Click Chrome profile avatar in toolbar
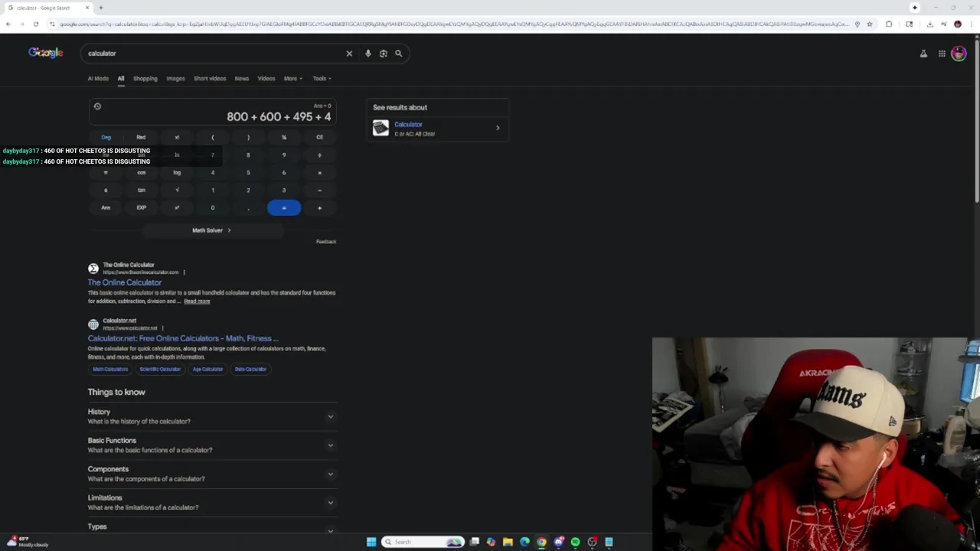Screen dimensions: 980x551 click(x=957, y=24)
